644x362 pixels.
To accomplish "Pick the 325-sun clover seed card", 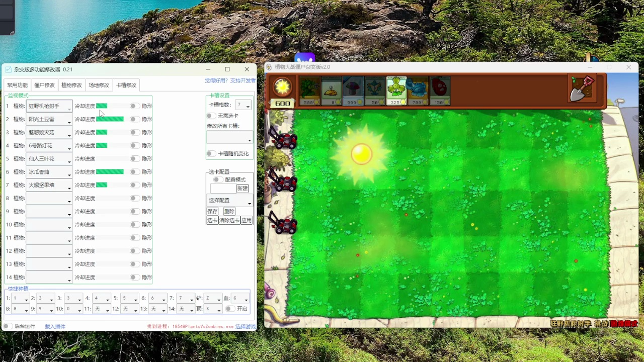I will 396,91.
